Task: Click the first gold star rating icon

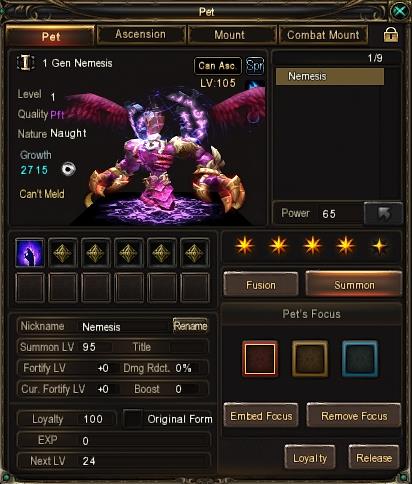Action: (245, 246)
